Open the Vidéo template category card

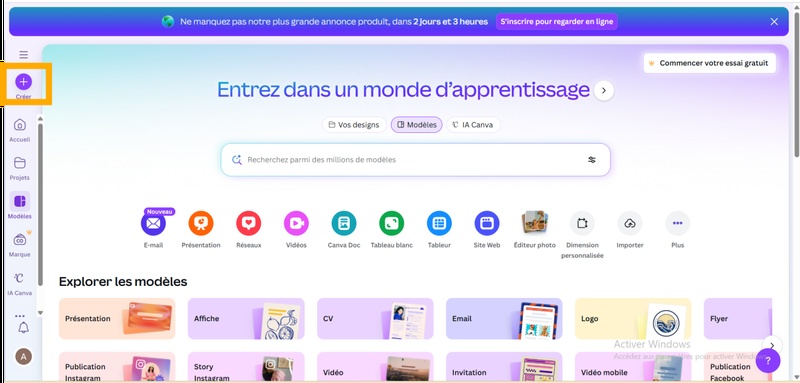coord(375,367)
